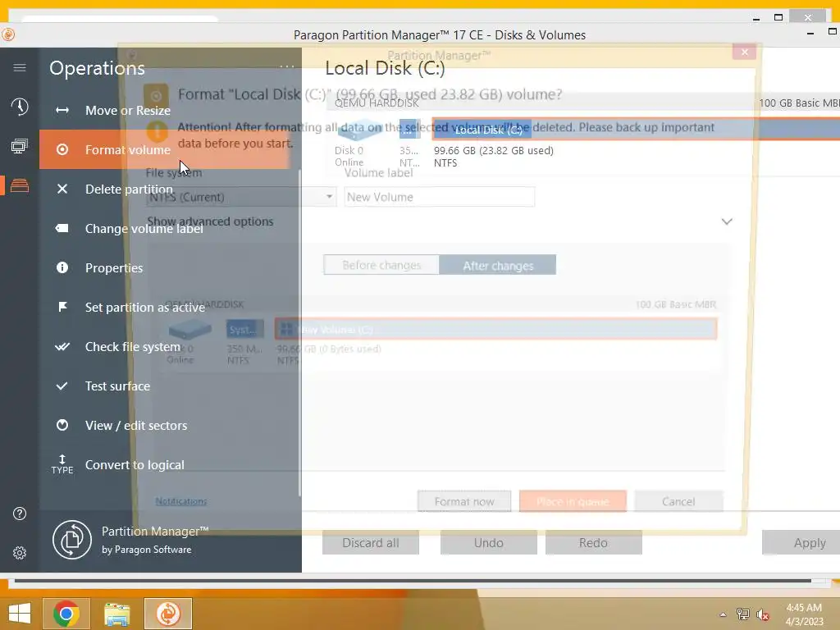Select Set partition as active operation
Screen dimensions: 840x630
click(164, 307)
